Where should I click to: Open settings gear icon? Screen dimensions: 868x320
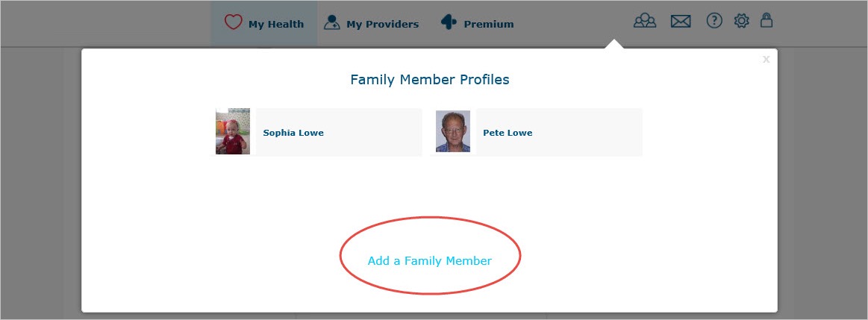coord(741,21)
